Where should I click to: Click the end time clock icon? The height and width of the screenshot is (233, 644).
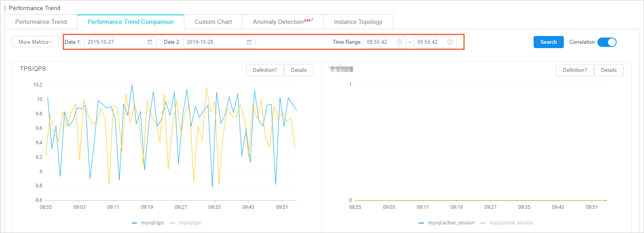click(x=450, y=42)
